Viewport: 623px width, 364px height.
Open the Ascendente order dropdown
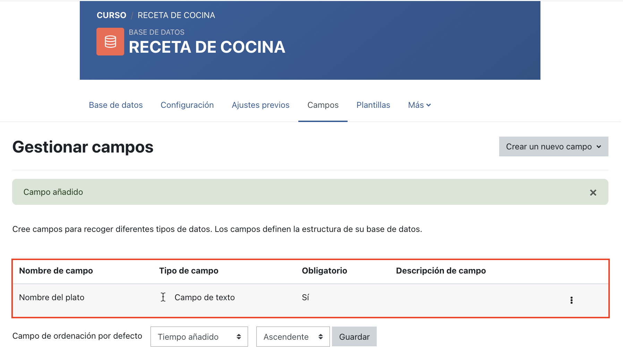point(293,337)
